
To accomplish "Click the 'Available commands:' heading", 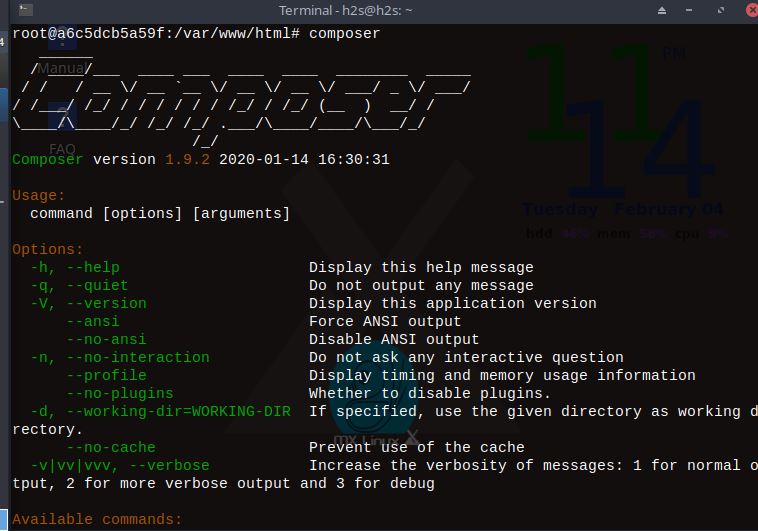I will [x=97, y=519].
